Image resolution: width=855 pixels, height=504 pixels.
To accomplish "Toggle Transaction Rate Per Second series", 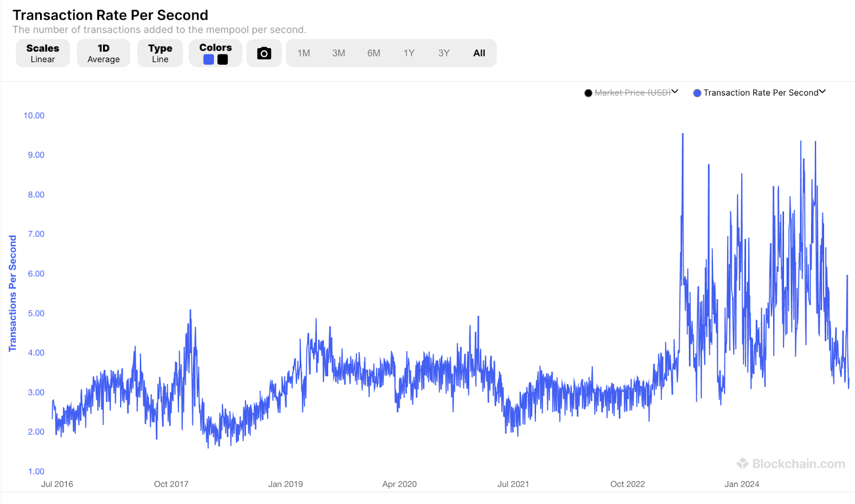I will point(761,92).
